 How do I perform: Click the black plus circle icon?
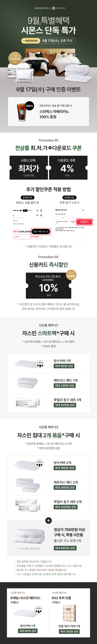click(48, 520)
